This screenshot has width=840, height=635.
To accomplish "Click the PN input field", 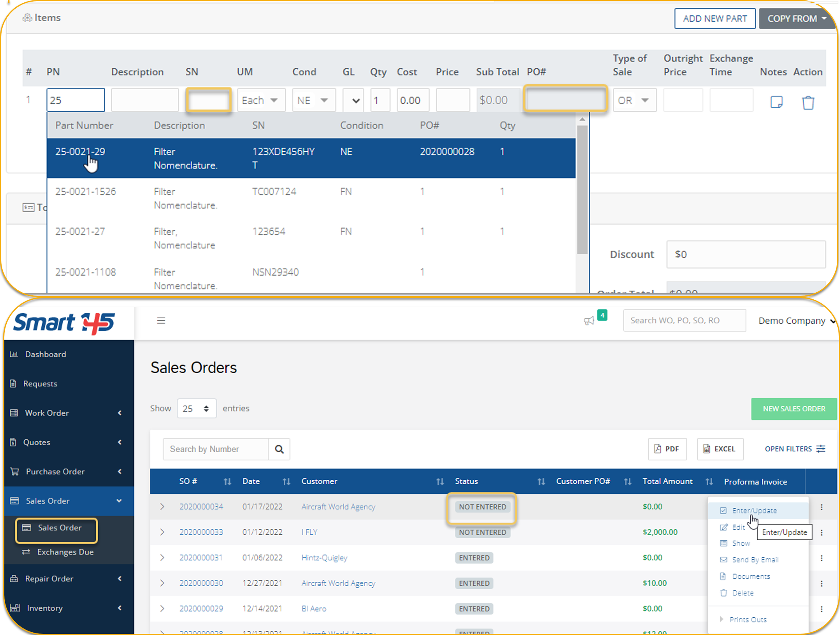I will click(x=75, y=100).
